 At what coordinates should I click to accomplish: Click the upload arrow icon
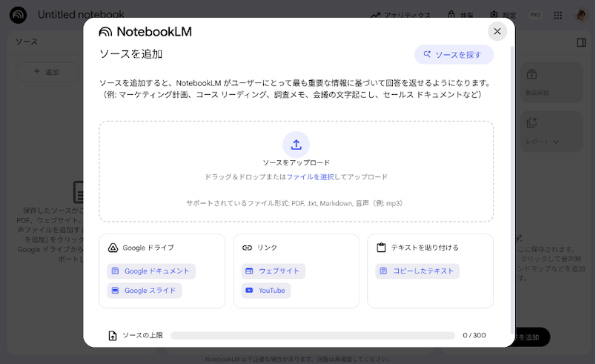[x=296, y=145]
